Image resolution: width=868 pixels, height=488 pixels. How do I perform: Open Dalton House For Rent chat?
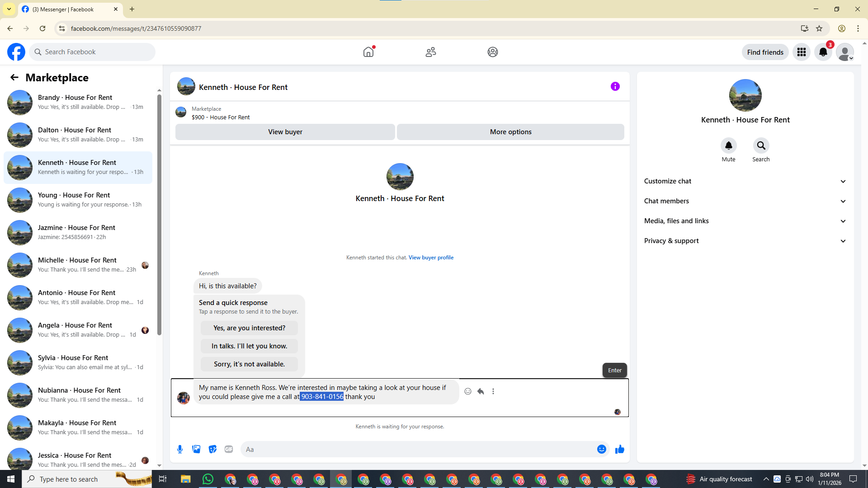78,135
